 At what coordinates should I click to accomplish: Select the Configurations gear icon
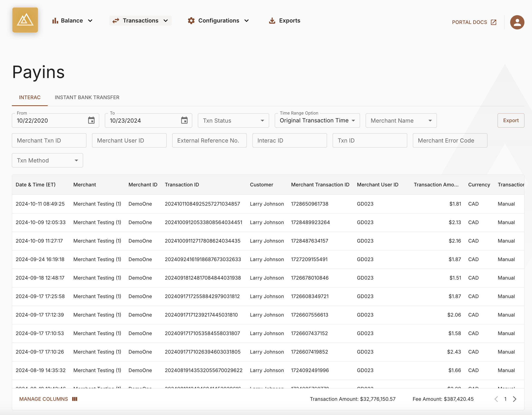coord(191,21)
